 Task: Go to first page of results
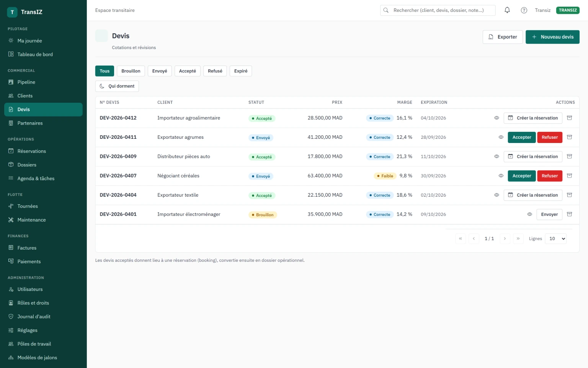tap(461, 238)
